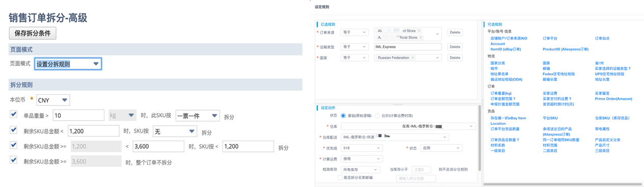Open the 状态 dropdown showing 启用
This screenshot has width=644, height=187.
click(441, 148)
